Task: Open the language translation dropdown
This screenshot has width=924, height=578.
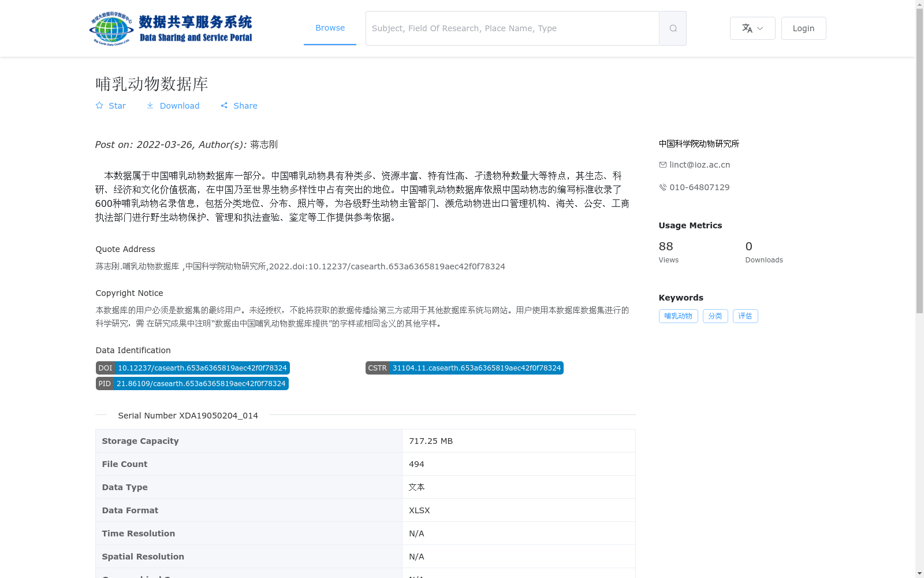Action: tap(752, 28)
